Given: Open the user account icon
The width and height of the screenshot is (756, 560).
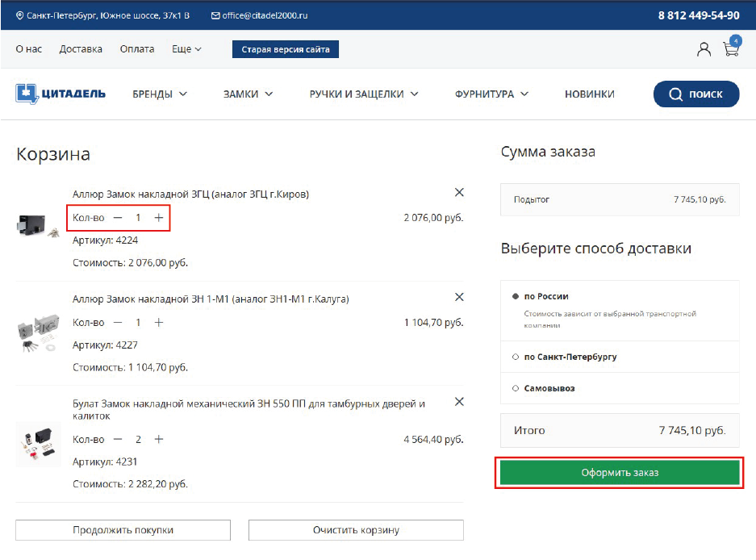Looking at the screenshot, I should click(x=704, y=49).
